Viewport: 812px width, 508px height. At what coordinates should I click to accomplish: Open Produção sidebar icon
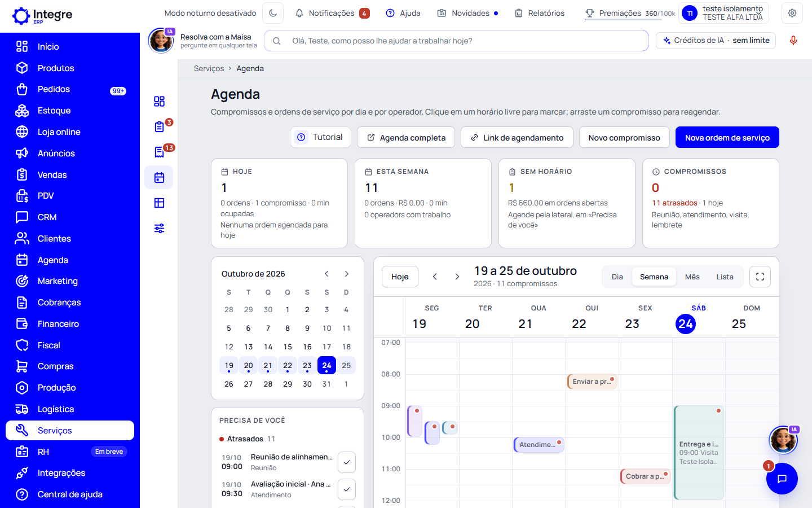[x=22, y=388]
